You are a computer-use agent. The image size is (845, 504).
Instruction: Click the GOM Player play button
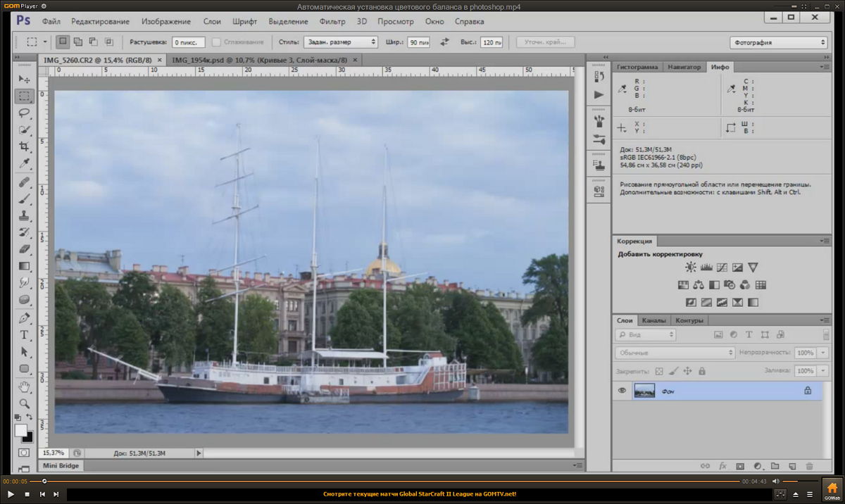point(11,494)
